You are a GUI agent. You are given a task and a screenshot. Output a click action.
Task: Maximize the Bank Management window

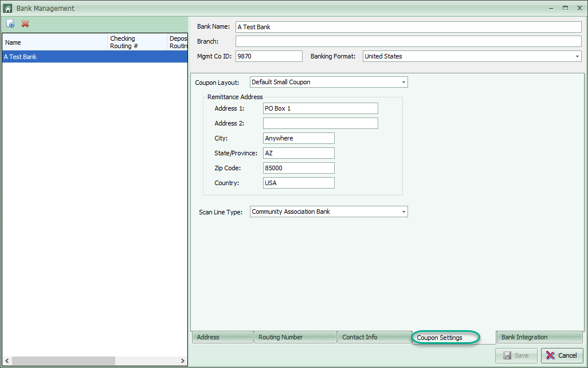[565, 8]
